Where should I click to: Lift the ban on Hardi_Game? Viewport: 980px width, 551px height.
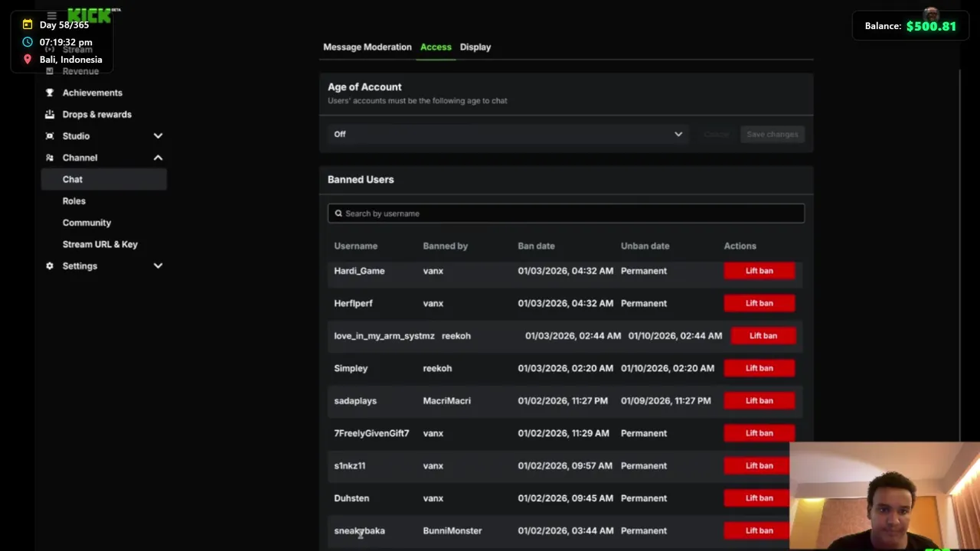(x=759, y=271)
